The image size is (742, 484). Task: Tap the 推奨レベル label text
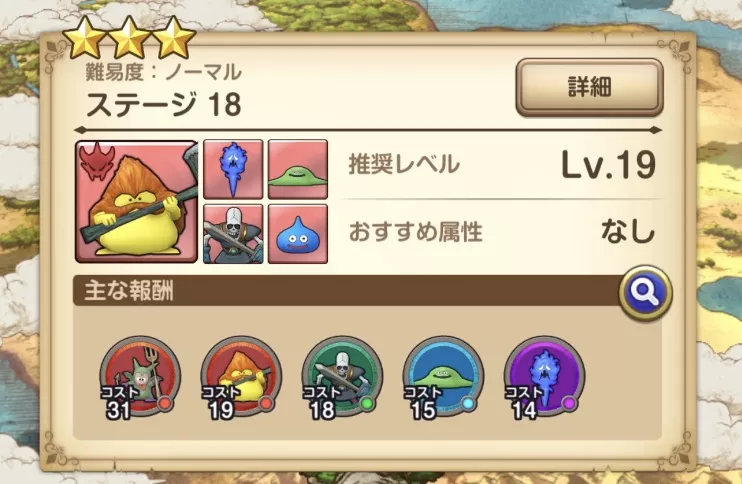click(x=404, y=165)
